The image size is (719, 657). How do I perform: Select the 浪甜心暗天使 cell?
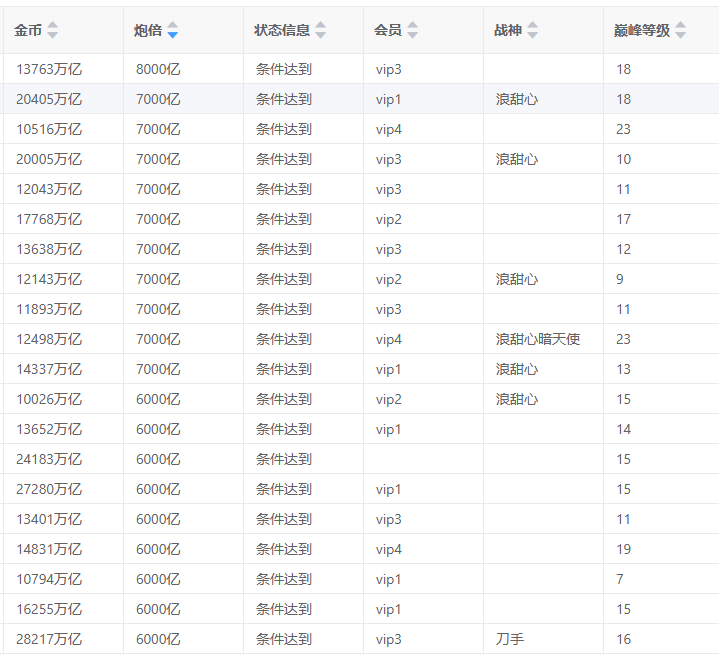coord(537,339)
